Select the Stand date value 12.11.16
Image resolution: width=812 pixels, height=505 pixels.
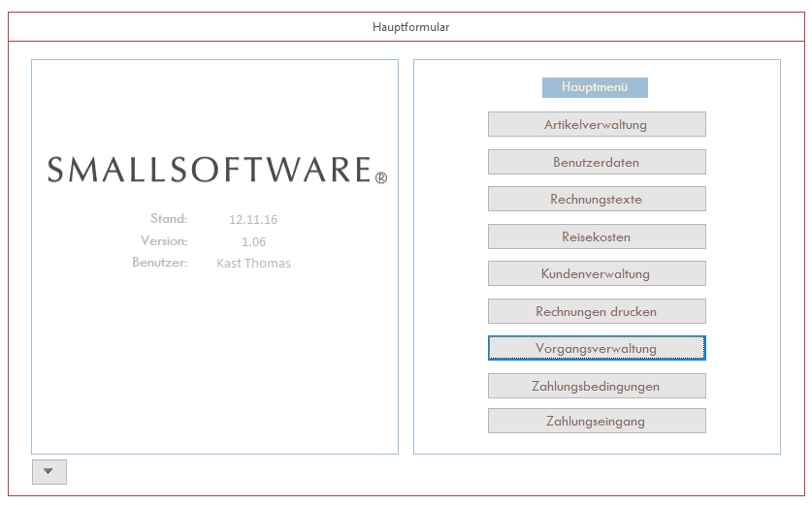tap(253, 220)
